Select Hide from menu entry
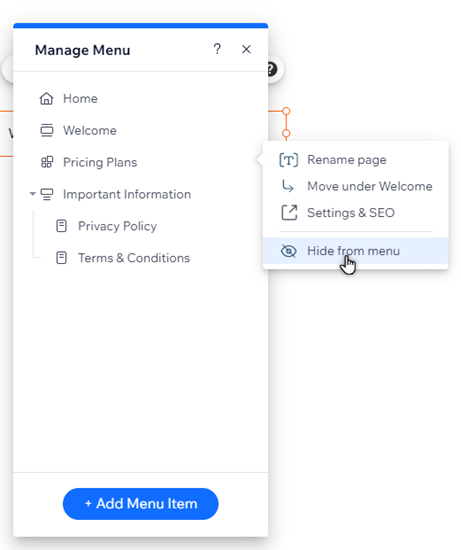The height and width of the screenshot is (550, 461). pos(355,251)
